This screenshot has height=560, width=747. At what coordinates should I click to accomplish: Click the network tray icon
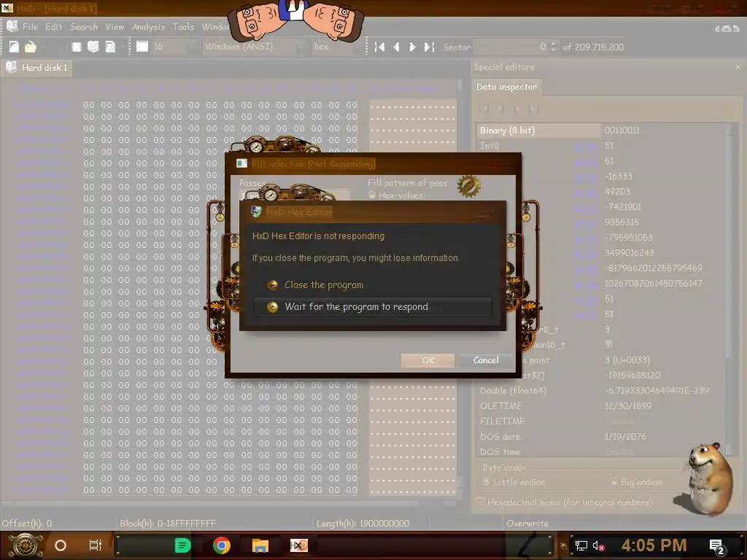pyautogui.click(x=581, y=545)
